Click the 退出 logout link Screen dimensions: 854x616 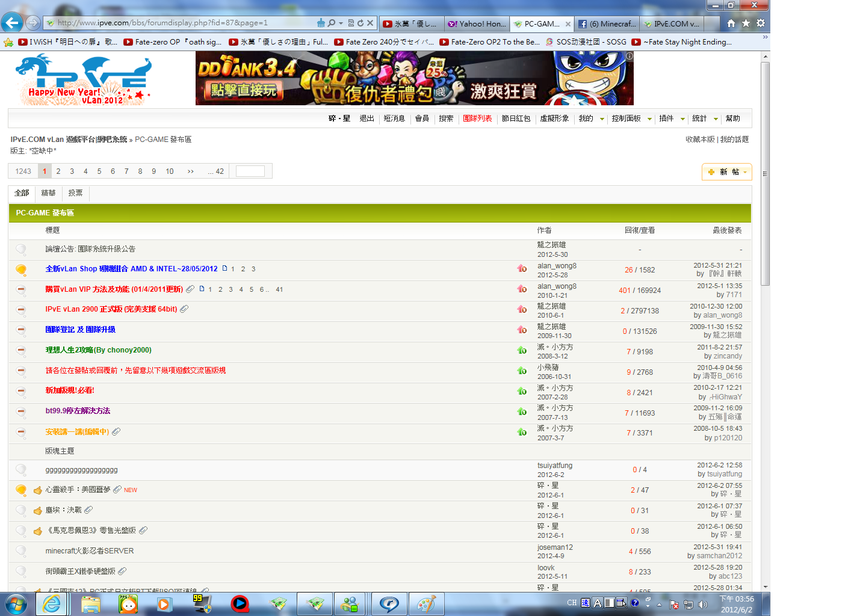[x=367, y=119]
